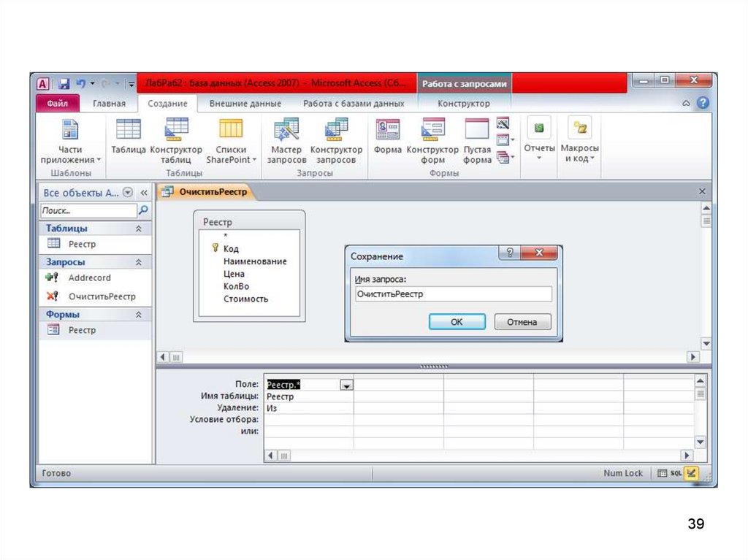Switch to design view in status bar

691,473
